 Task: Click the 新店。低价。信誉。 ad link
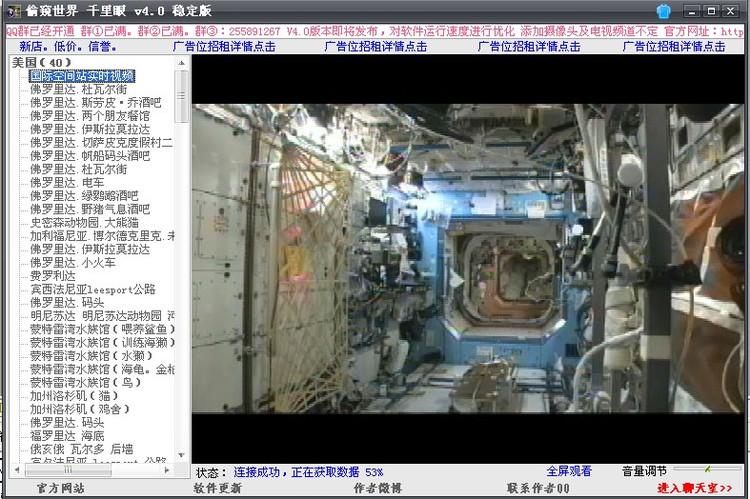point(67,46)
